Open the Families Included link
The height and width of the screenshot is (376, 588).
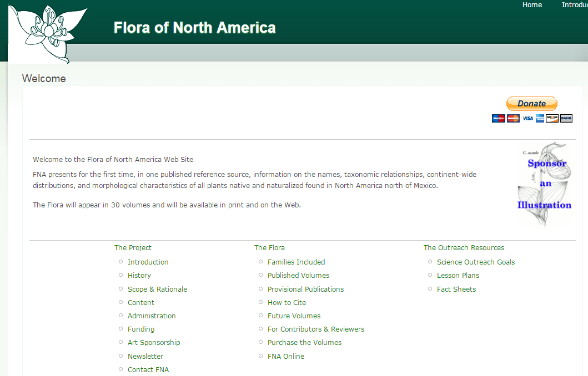pos(296,262)
